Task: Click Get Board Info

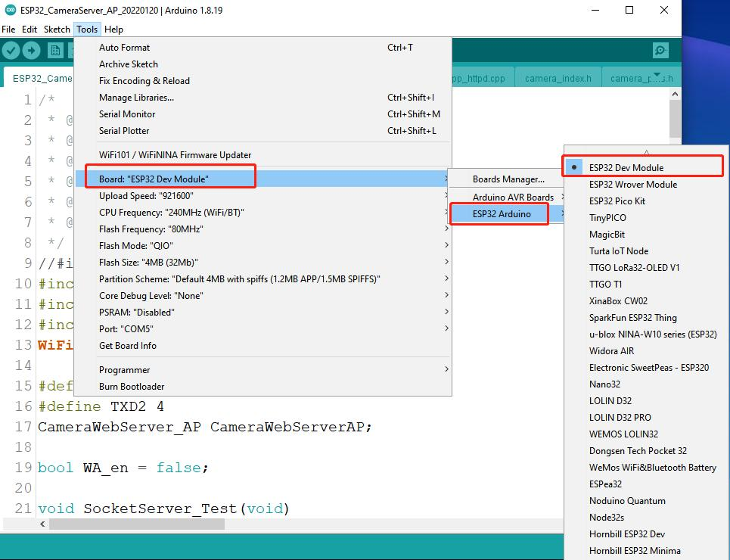Action: coord(263,346)
